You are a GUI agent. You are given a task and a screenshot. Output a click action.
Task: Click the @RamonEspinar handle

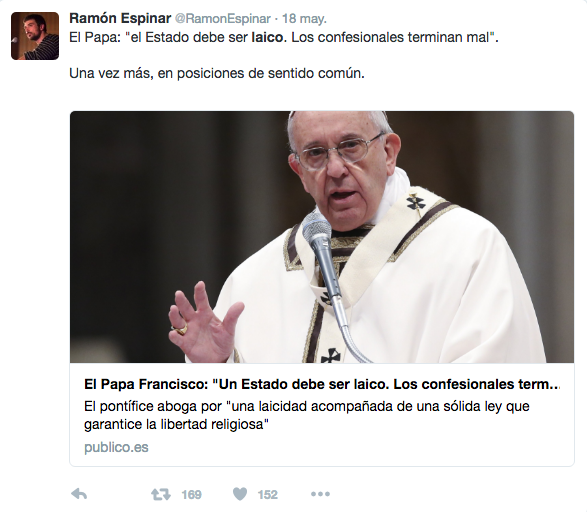click(x=223, y=19)
